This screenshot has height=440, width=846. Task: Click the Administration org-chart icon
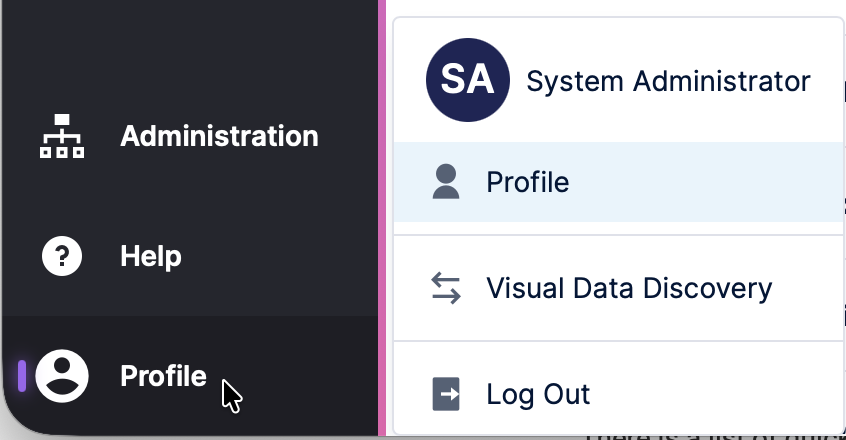pos(62,137)
